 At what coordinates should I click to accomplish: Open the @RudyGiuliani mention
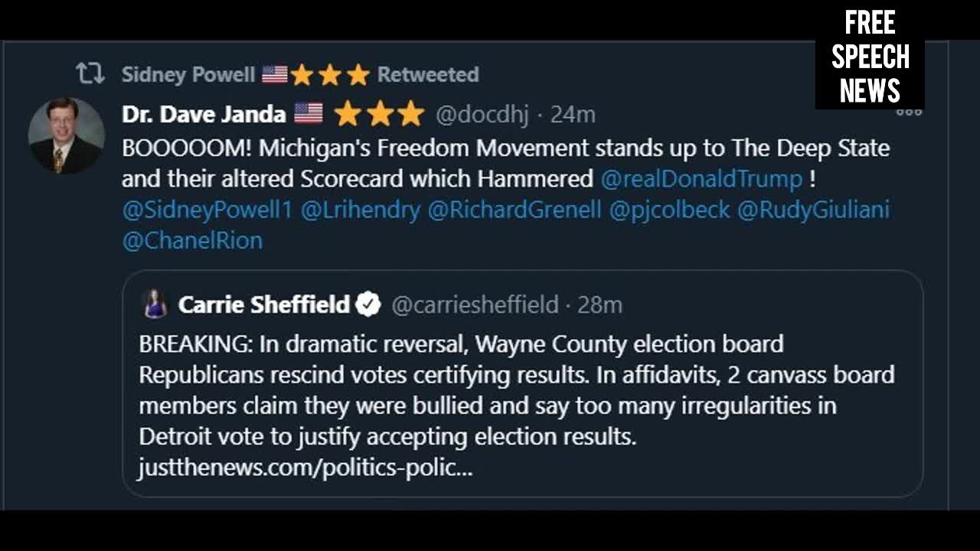[813, 210]
